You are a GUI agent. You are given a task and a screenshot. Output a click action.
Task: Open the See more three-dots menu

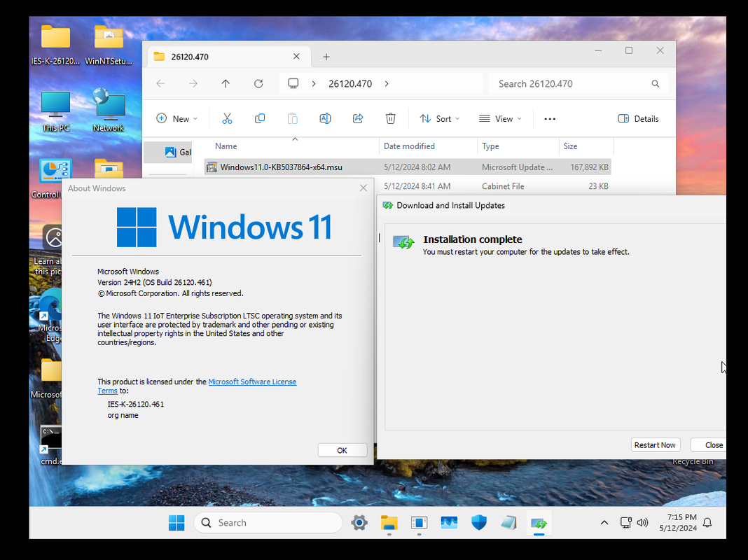point(550,119)
